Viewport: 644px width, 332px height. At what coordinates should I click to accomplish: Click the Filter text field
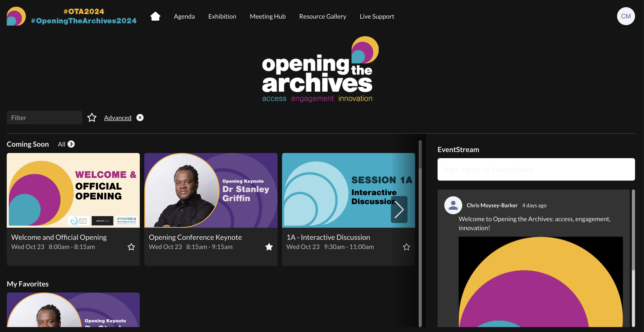(x=44, y=118)
